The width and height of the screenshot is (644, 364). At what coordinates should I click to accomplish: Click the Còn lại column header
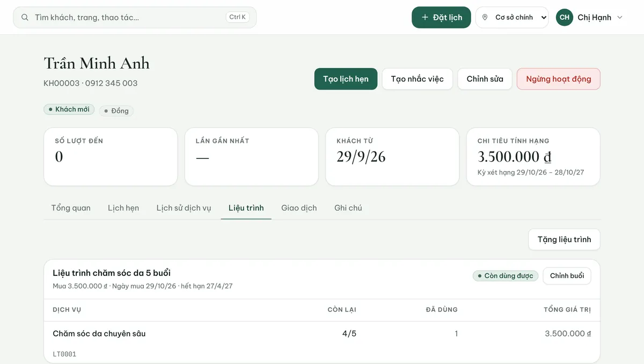coord(342,310)
